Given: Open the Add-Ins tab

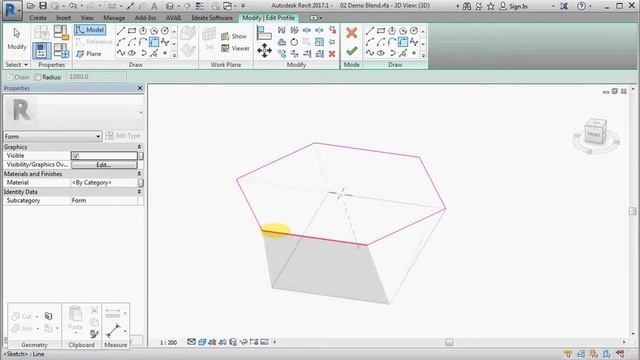Looking at the screenshot, I should [x=145, y=18].
